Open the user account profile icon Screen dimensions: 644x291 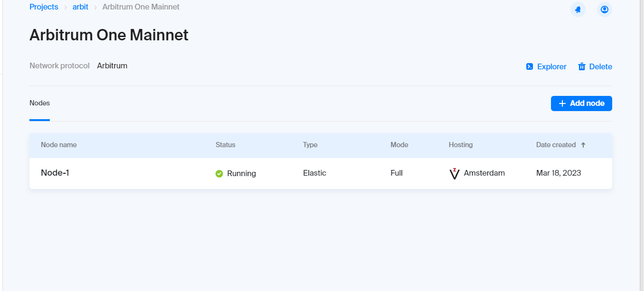point(604,9)
